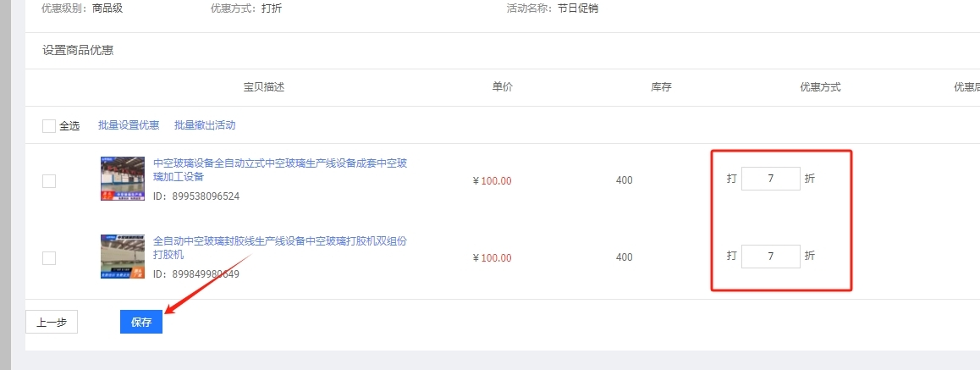Tick the checkbox for 中空玻璃设备全自动立式 product

49,181
